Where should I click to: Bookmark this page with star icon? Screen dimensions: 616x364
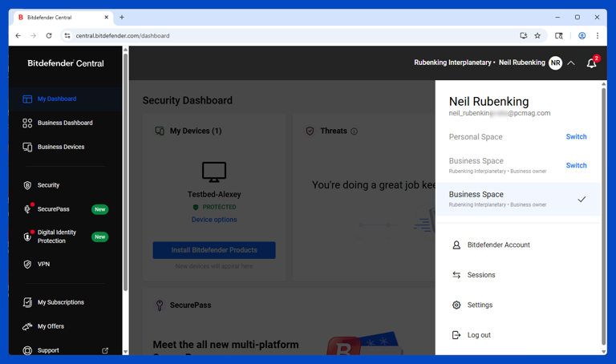tap(537, 36)
